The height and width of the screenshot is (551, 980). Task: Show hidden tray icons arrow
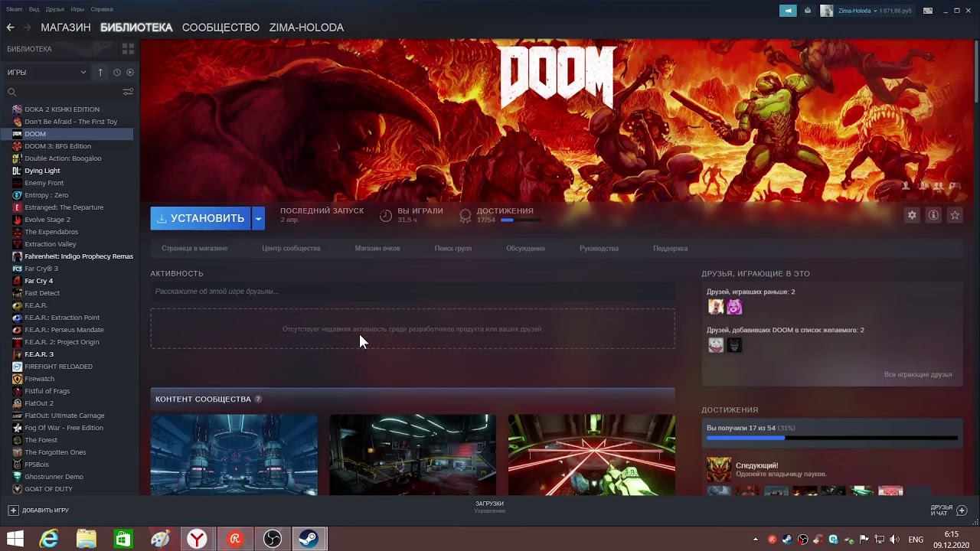tap(756, 540)
